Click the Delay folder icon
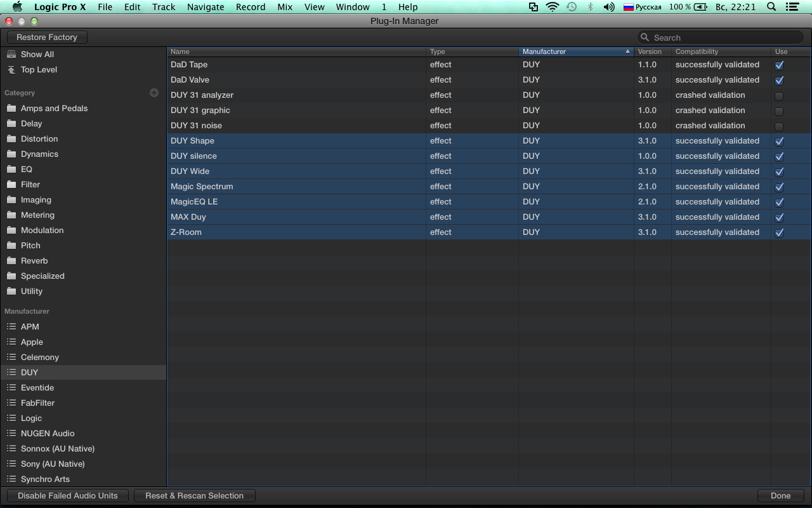 11,124
